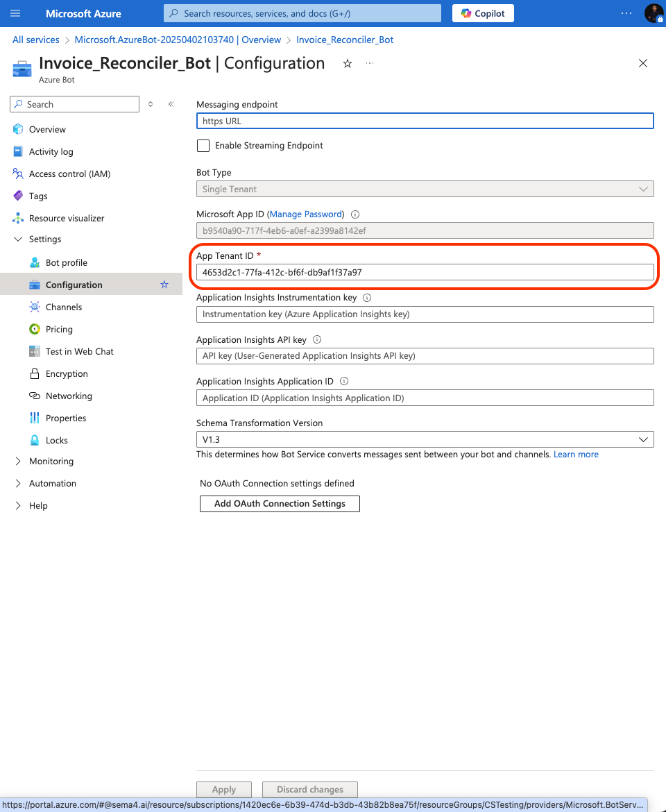Open the Azure portal hamburger menu
The image size is (666, 812).
point(15,13)
